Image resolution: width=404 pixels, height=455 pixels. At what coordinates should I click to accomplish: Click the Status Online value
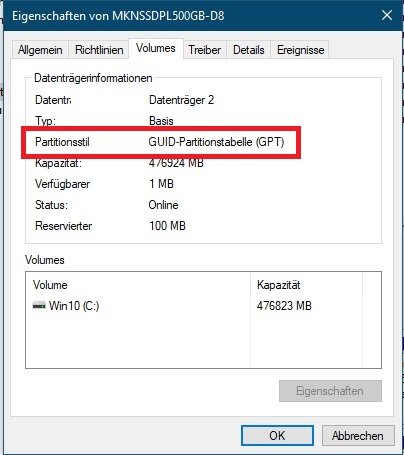pyautogui.click(x=163, y=205)
